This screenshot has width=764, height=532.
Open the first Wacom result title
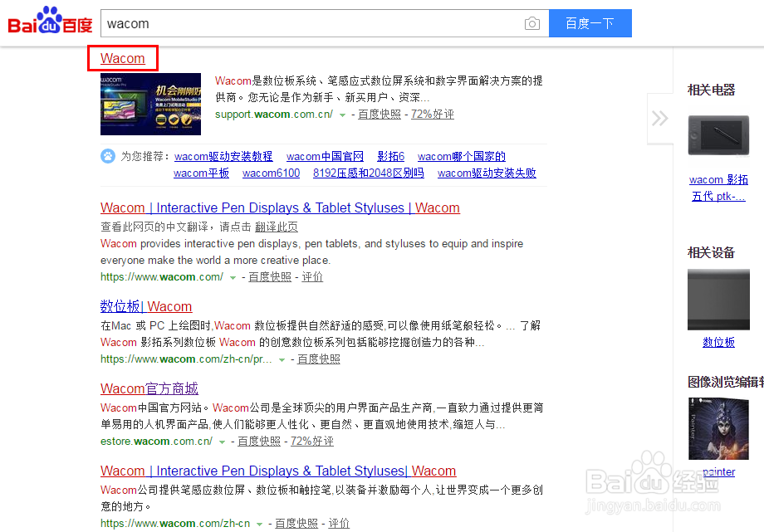[x=123, y=58]
